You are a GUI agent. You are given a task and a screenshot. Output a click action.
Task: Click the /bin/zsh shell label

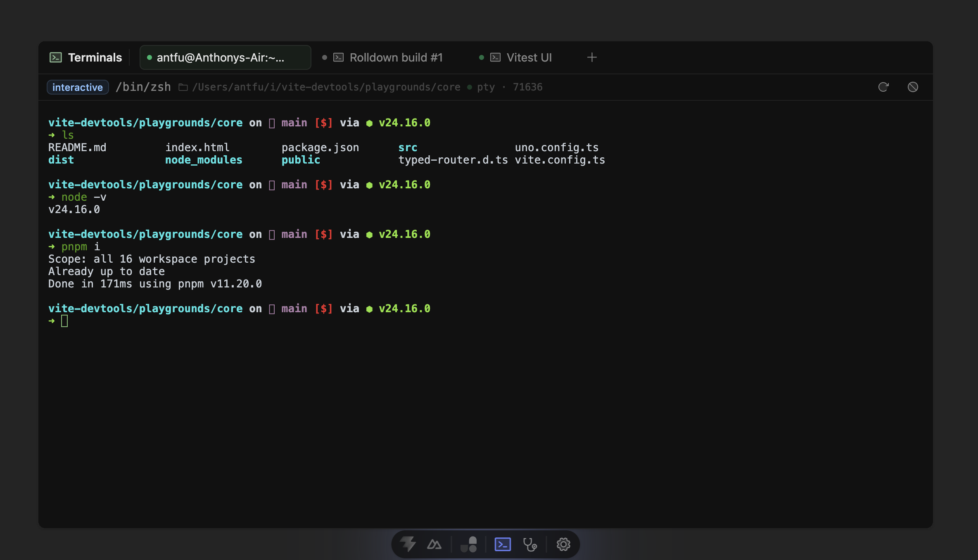pyautogui.click(x=143, y=87)
